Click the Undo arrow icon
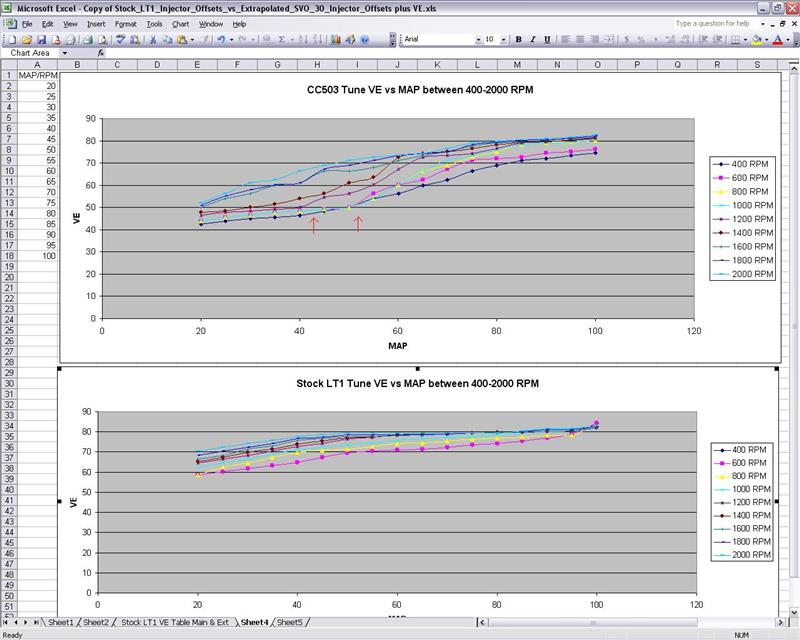Screen dimensions: 800x640 [221, 40]
